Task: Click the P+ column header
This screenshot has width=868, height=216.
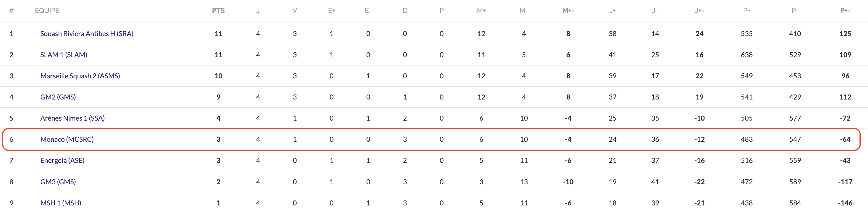Action: 747,11
